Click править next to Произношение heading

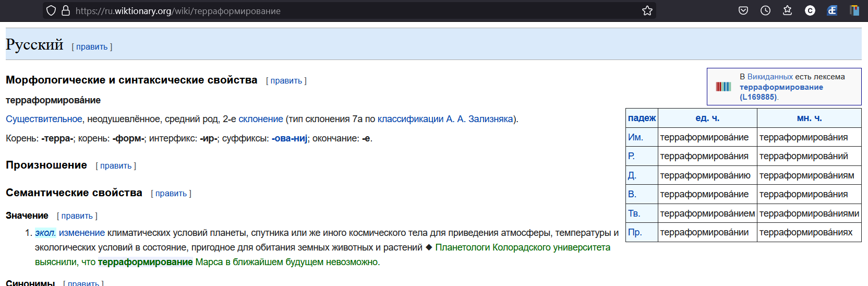116,165
